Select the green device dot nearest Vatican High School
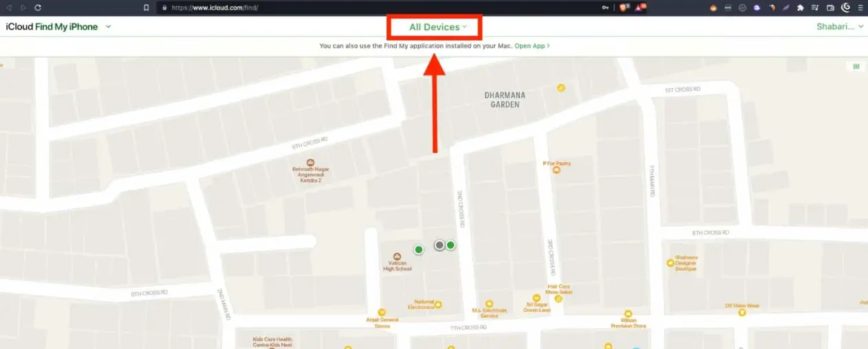 tap(418, 249)
